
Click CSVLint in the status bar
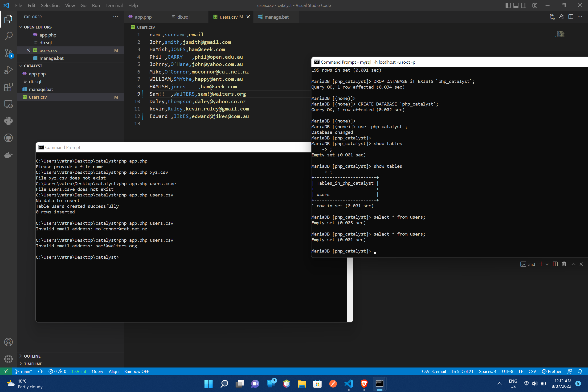tap(79, 371)
